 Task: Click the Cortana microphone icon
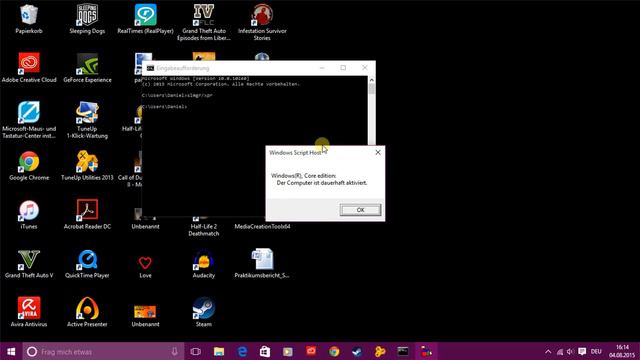click(x=174, y=351)
